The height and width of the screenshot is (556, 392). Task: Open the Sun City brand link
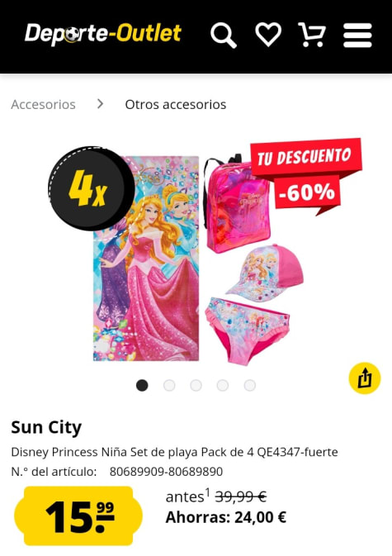coord(46,427)
